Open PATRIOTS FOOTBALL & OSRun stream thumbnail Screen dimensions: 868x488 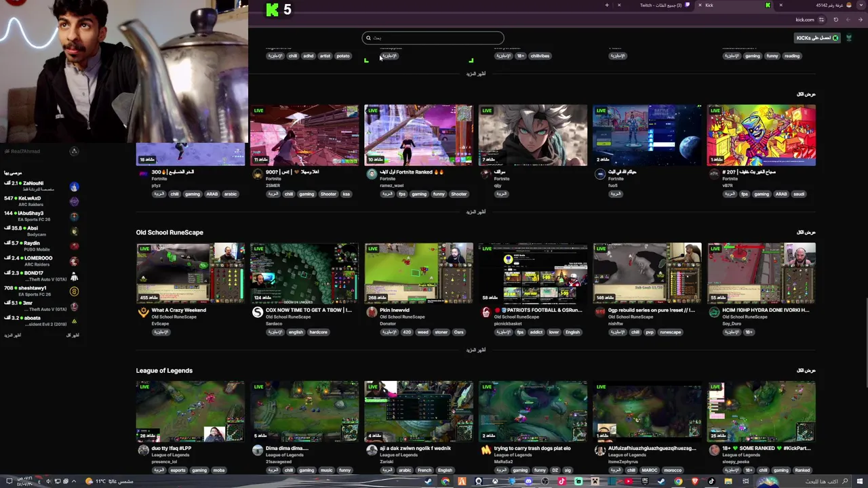[533, 273]
